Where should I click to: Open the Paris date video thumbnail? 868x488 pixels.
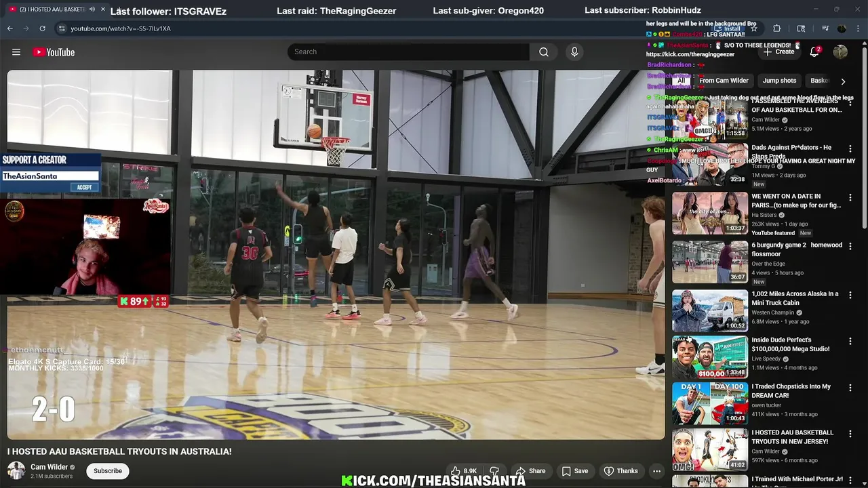(x=710, y=213)
